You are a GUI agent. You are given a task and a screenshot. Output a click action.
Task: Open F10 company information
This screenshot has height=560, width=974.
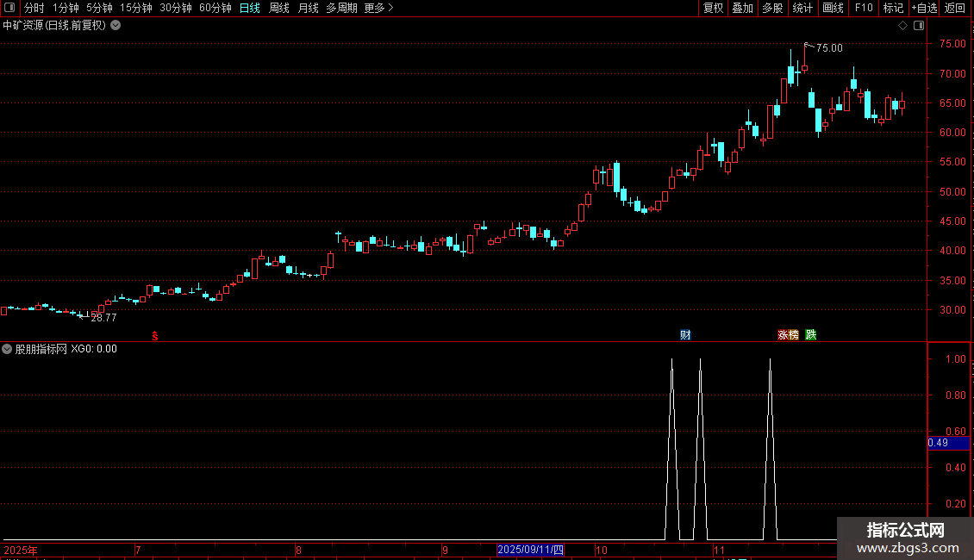(864, 8)
